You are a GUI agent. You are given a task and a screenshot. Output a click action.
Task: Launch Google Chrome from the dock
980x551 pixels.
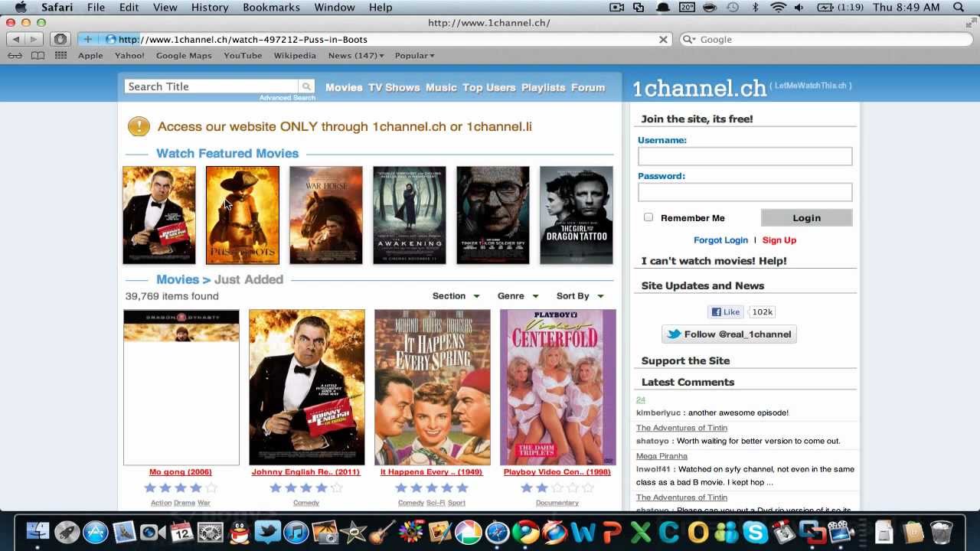[526, 531]
